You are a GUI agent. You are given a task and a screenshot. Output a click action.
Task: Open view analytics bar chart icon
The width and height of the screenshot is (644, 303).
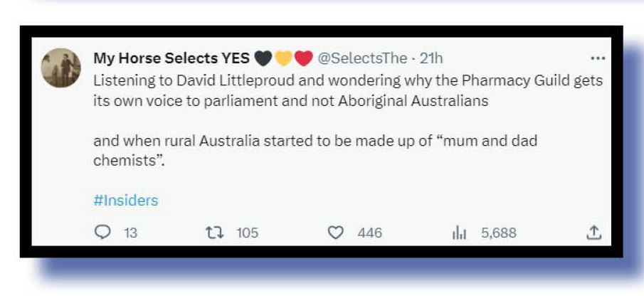459,233
